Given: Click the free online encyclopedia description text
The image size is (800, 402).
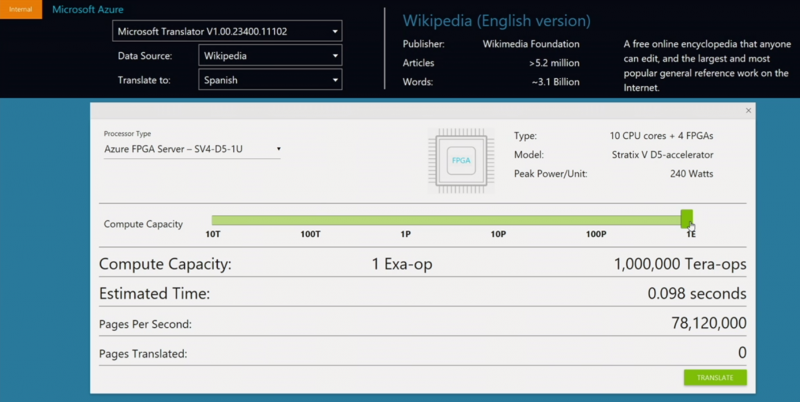Looking at the screenshot, I should pyautogui.click(x=707, y=66).
